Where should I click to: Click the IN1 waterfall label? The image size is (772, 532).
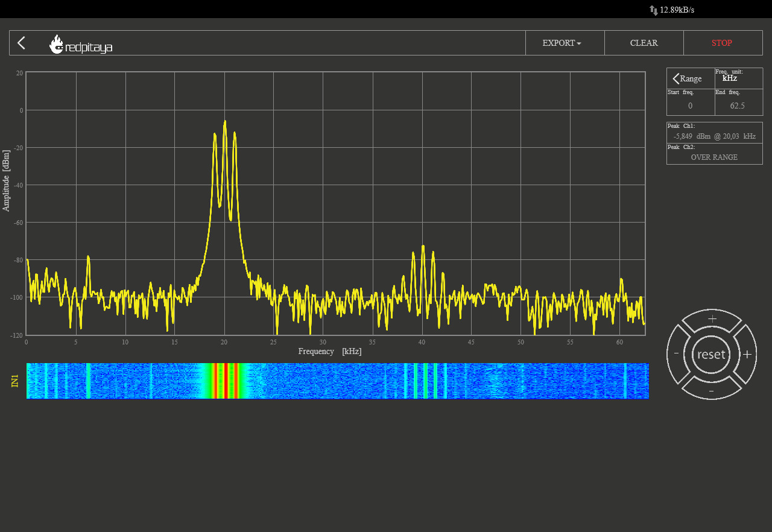point(15,381)
